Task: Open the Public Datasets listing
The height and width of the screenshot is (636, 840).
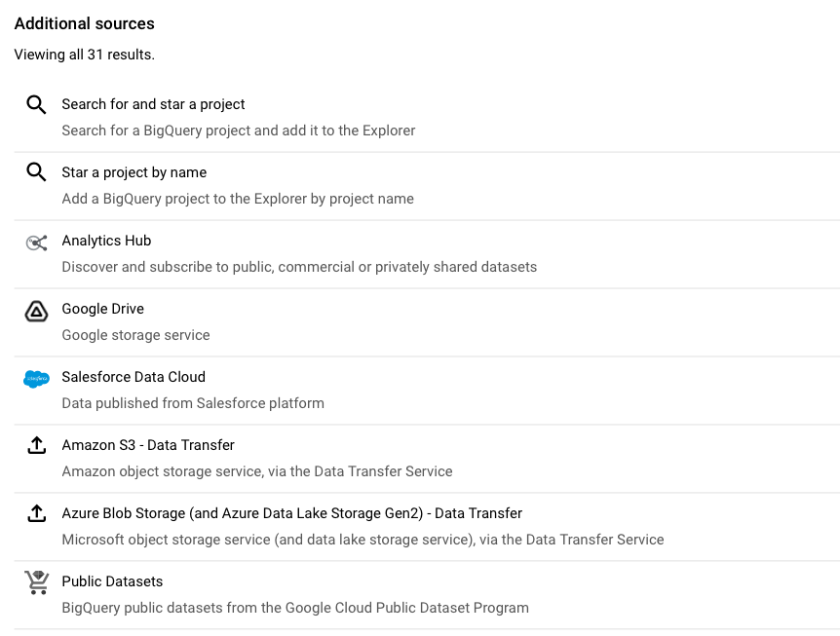Action: coord(427,594)
